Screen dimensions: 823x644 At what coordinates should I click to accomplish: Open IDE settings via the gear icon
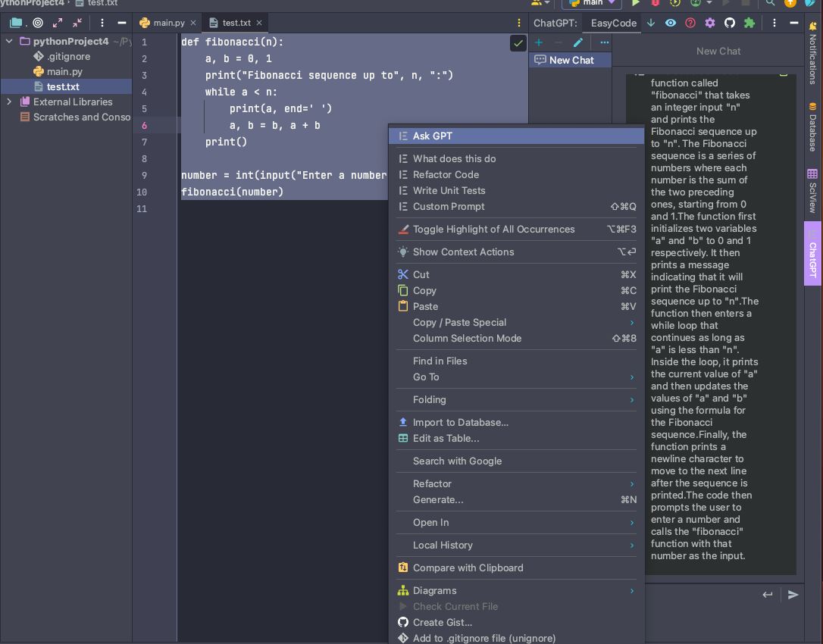pos(709,23)
